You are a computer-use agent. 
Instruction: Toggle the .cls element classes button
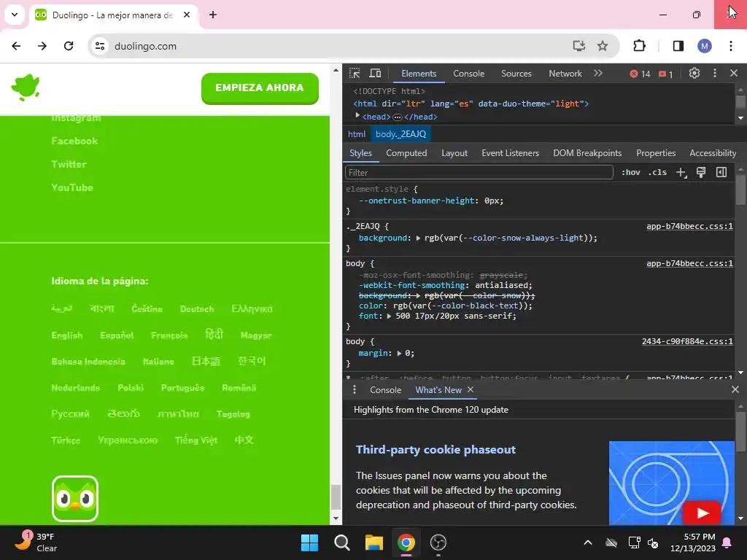click(657, 172)
